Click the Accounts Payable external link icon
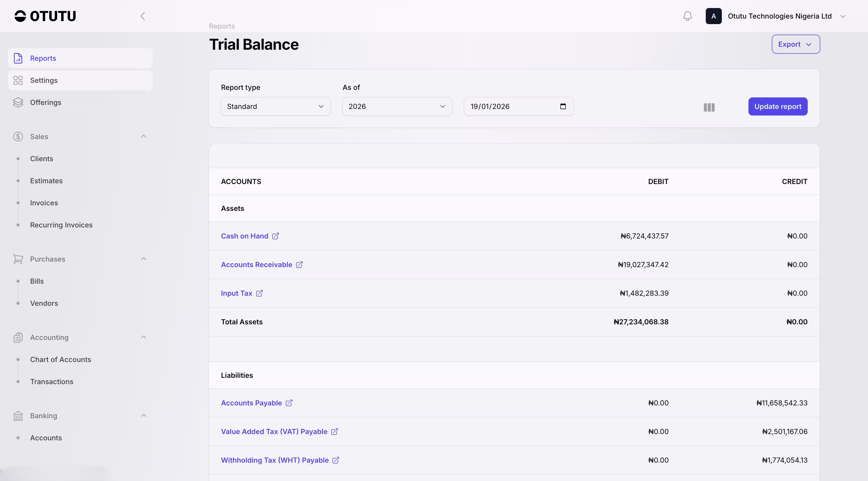 click(x=289, y=403)
